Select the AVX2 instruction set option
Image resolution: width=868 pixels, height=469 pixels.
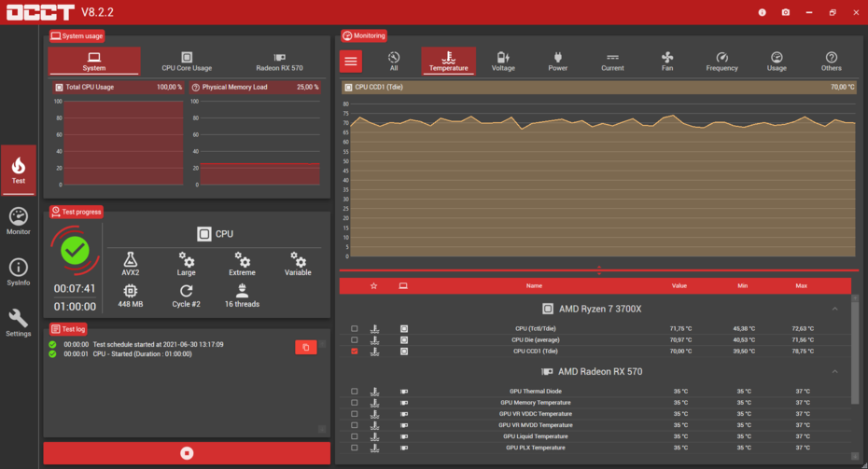(131, 264)
